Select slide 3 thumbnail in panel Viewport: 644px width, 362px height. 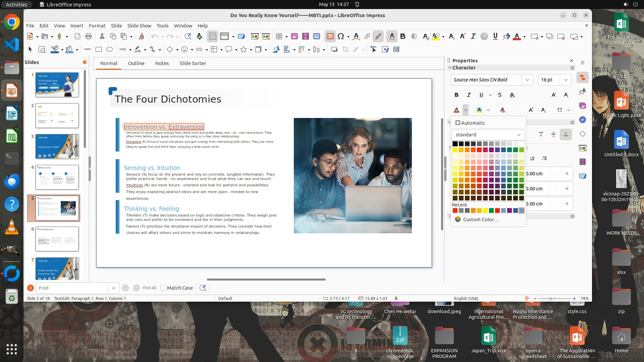click(57, 146)
